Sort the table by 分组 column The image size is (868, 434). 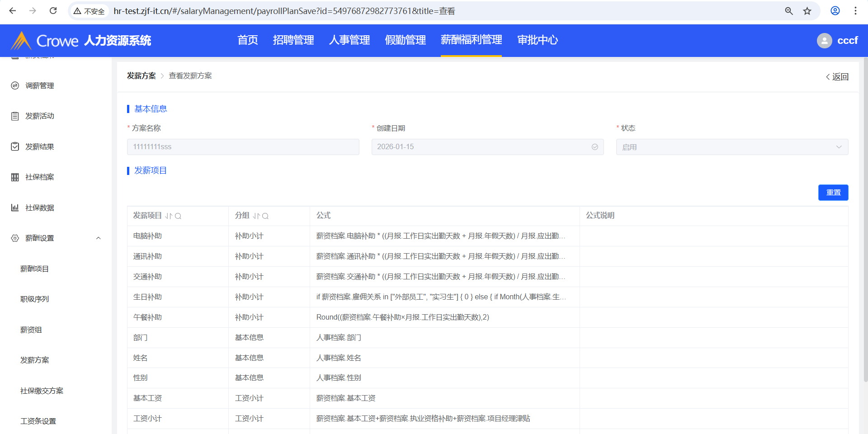coord(256,216)
